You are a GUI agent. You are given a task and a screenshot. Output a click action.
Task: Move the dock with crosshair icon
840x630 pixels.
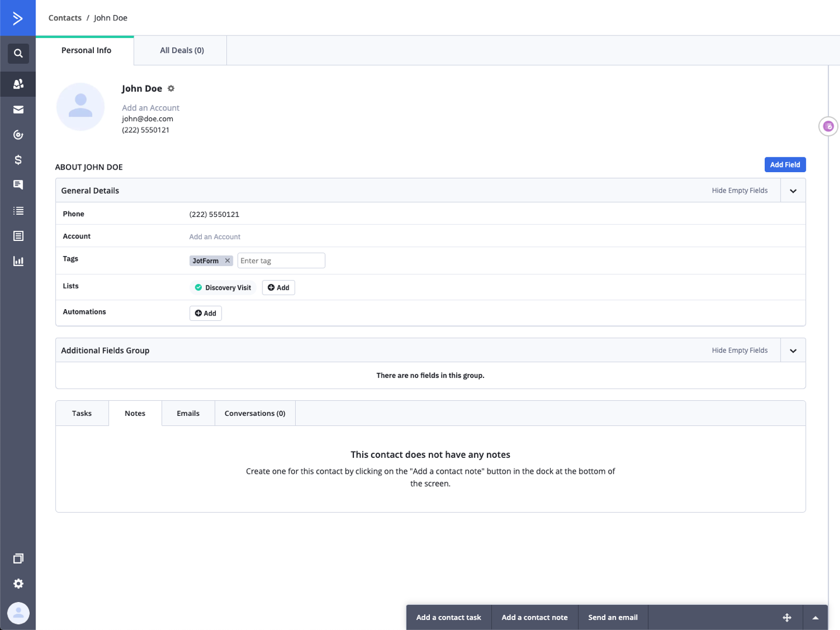(x=787, y=617)
